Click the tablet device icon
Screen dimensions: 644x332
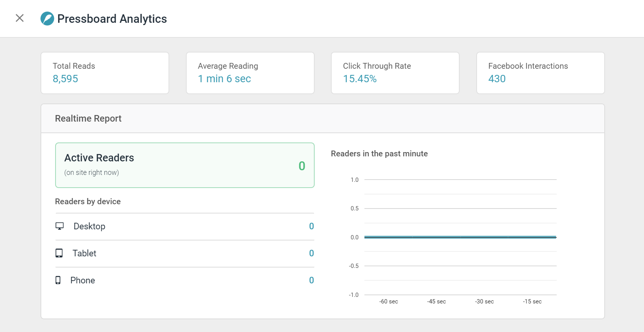point(59,253)
